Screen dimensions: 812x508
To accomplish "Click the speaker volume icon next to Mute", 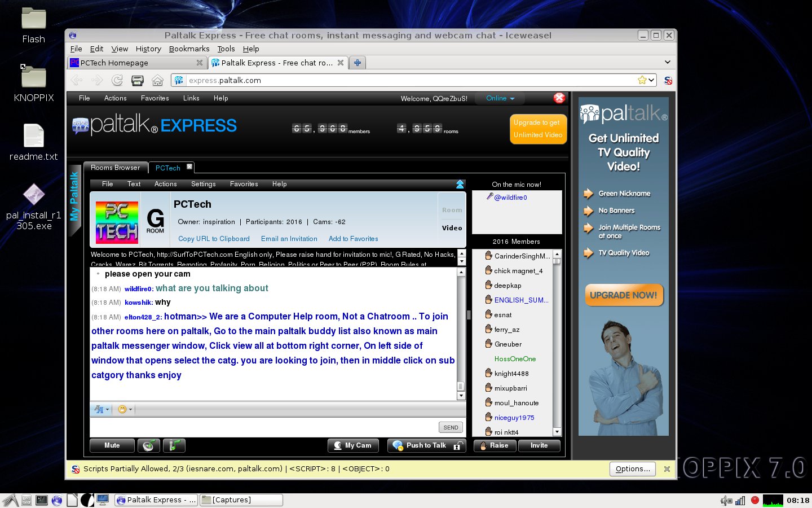I will (x=149, y=445).
